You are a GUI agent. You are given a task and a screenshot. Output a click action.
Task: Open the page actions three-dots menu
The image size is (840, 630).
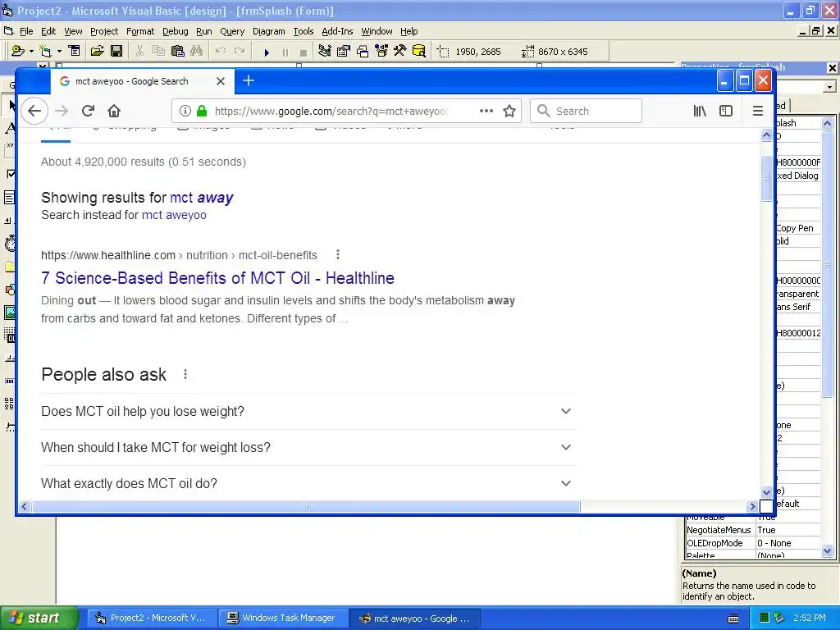[486, 111]
